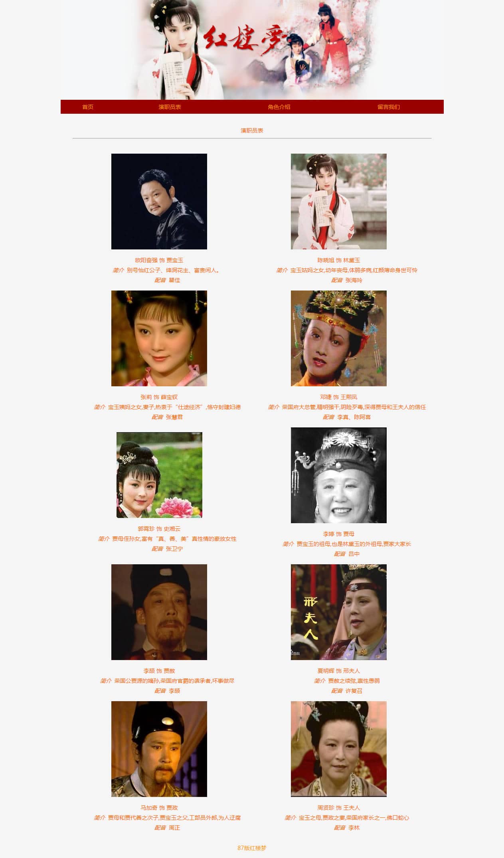Viewport: 504px width, 858px height.
Task: Click the photo of 欧阳奋强 as 贾宝玉
Action: [159, 202]
